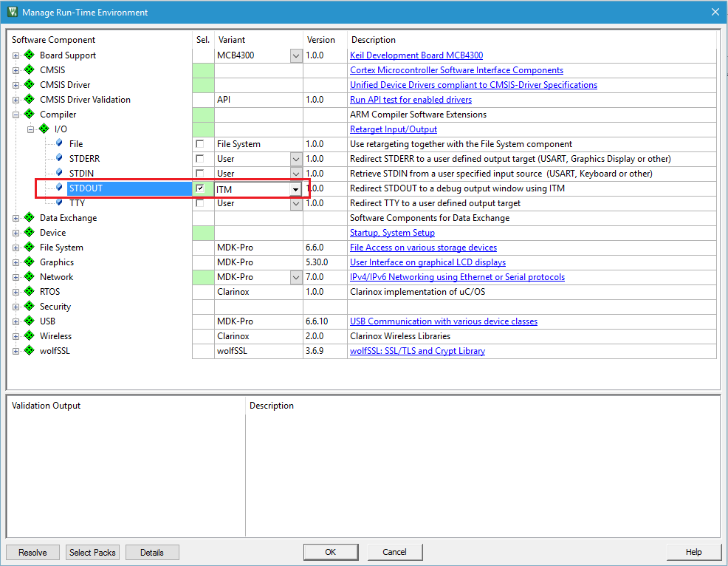Click the Network component diamond icon
The width and height of the screenshot is (728, 566).
[30, 277]
